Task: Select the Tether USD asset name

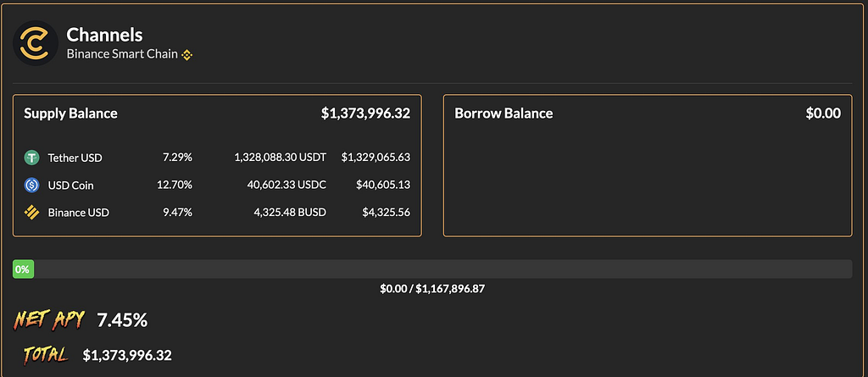Action: click(75, 158)
